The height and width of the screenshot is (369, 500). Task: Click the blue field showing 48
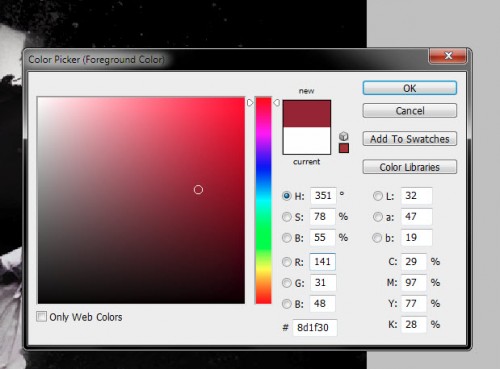(322, 304)
